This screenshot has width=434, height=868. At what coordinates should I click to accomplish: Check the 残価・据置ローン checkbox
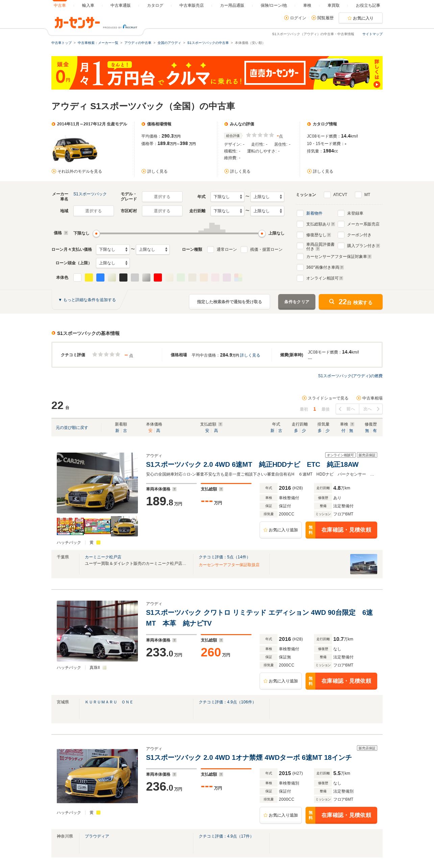(244, 249)
